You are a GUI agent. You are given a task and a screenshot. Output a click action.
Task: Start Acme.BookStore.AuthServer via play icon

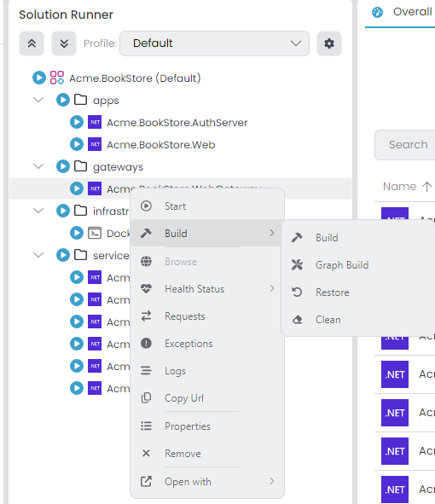tap(77, 122)
